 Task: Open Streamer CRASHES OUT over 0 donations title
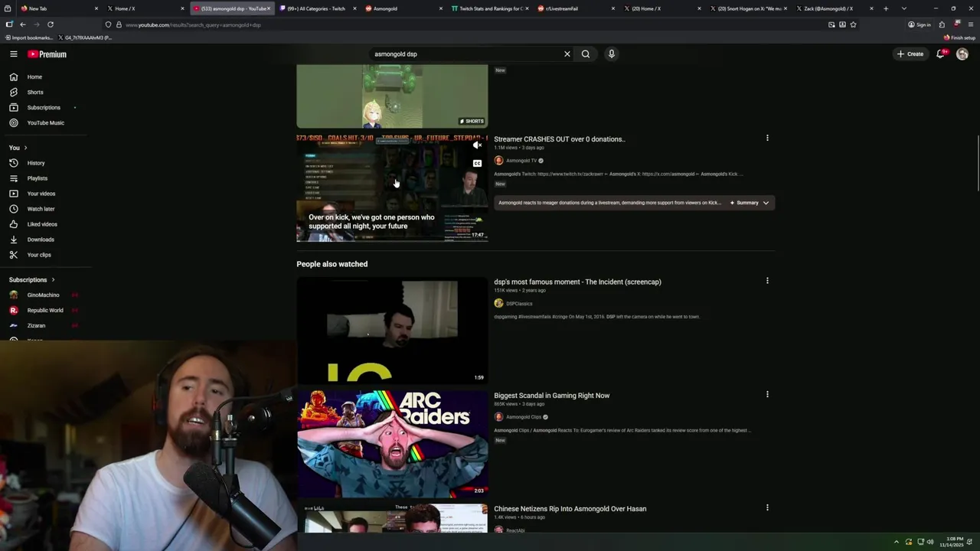[x=560, y=139]
